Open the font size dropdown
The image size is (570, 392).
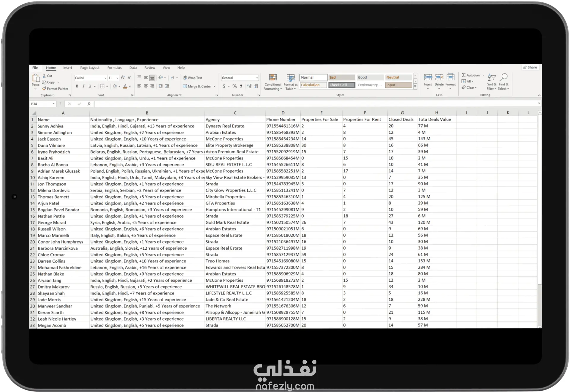[x=118, y=78]
